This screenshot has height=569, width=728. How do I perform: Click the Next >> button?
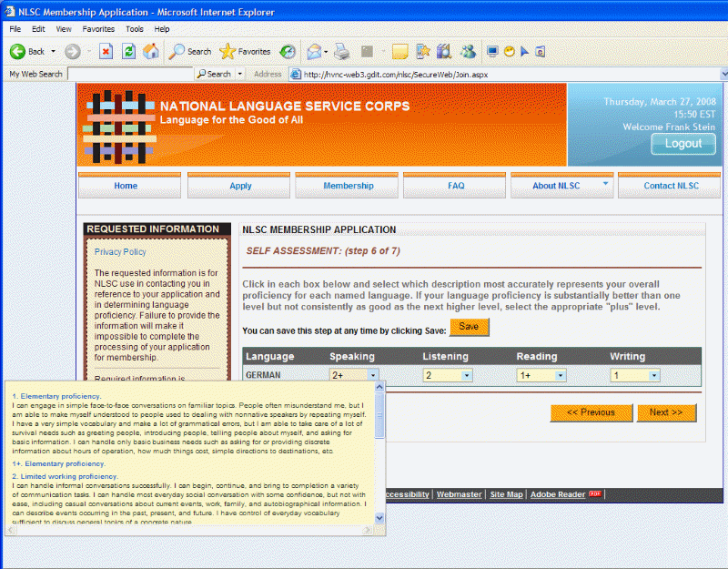coord(666,412)
